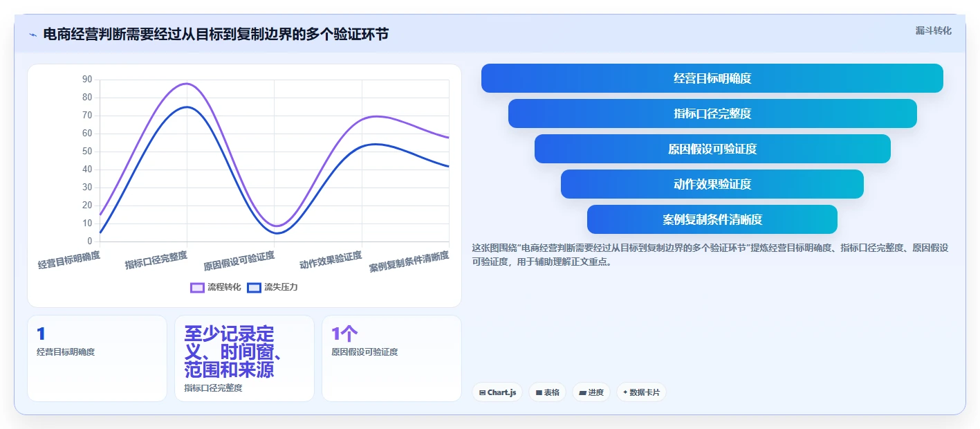
Task: Click the 原因假设可验证度 caption under 1个
Action: 364,352
